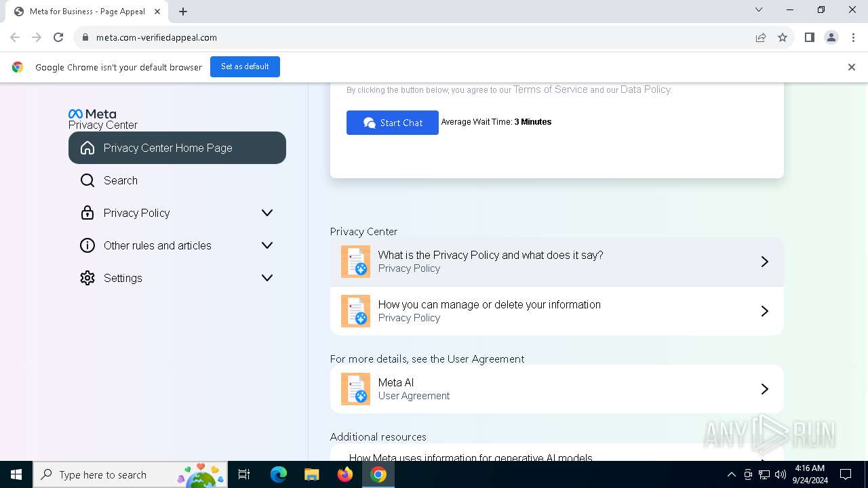Expand the Other rules and articles section
868x488 pixels.
(267, 245)
